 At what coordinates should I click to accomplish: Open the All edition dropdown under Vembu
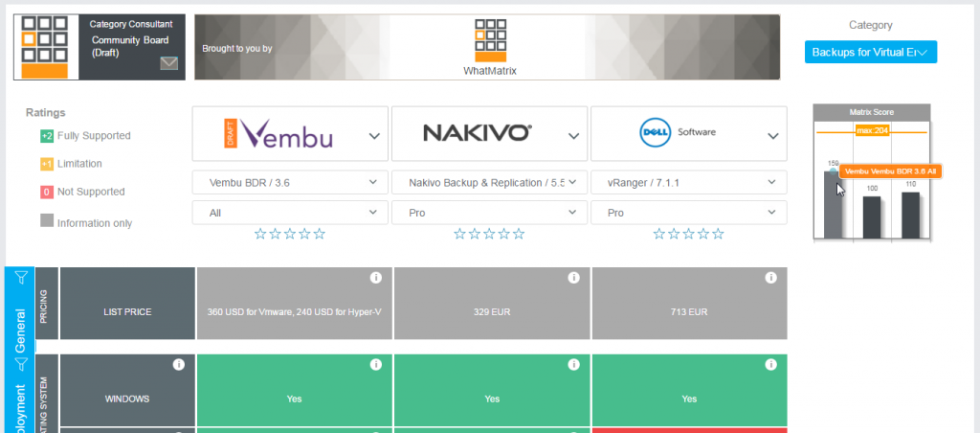click(290, 213)
